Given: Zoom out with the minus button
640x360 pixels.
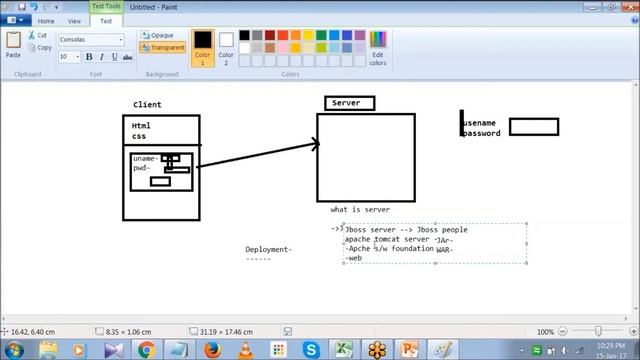Looking at the screenshot, I should [x=562, y=331].
